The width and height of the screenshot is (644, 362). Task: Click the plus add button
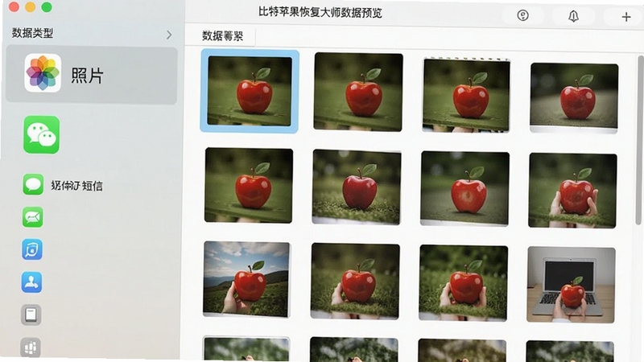point(626,17)
